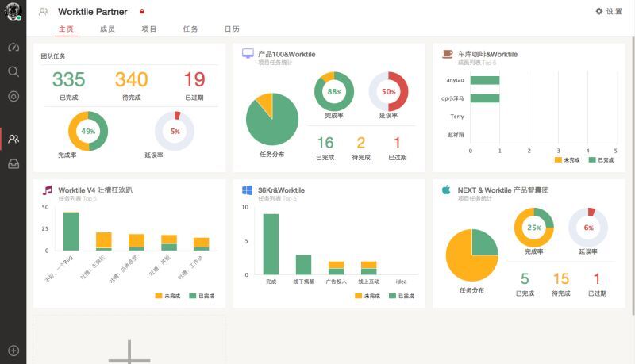Select the team members icon in sidebar

tap(13, 139)
